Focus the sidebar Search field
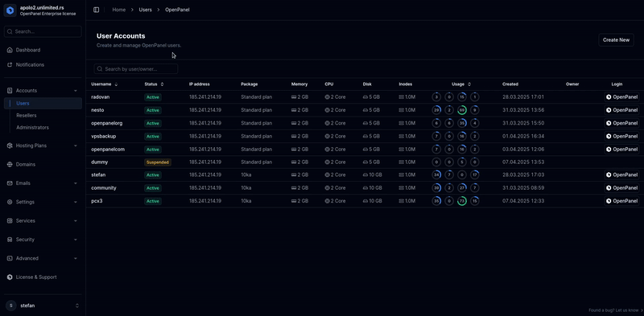This screenshot has width=644, height=316. coord(43,31)
